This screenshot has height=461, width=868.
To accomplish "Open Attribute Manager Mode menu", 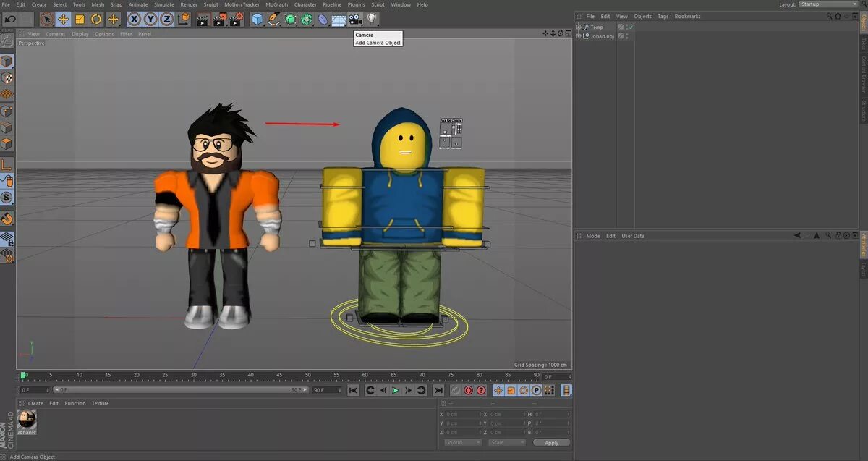I will (x=593, y=236).
